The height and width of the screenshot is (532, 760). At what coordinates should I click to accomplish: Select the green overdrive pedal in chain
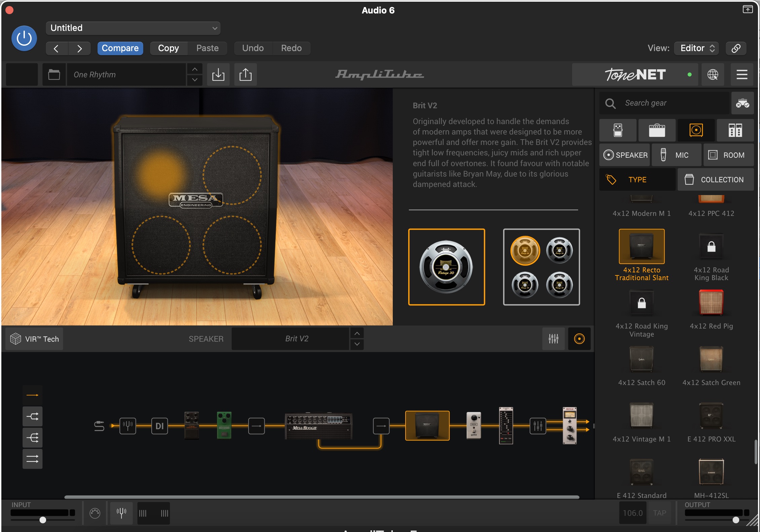[224, 425]
